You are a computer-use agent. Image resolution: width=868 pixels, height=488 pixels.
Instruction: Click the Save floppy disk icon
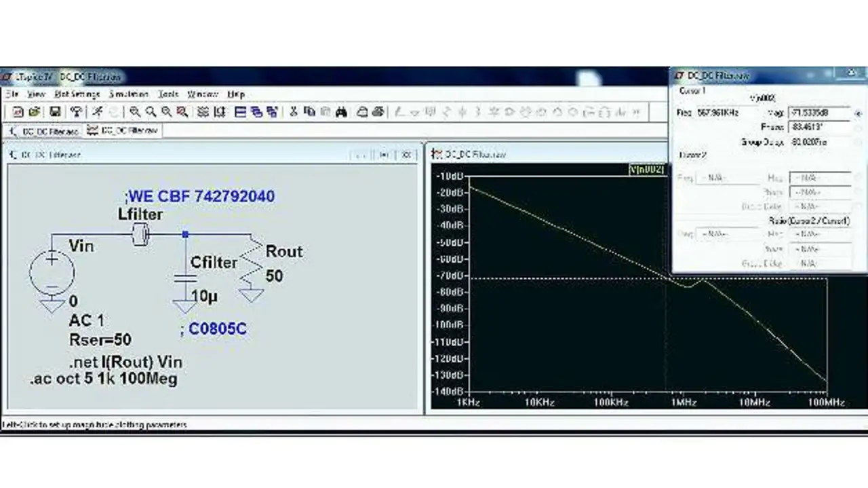[x=56, y=112]
